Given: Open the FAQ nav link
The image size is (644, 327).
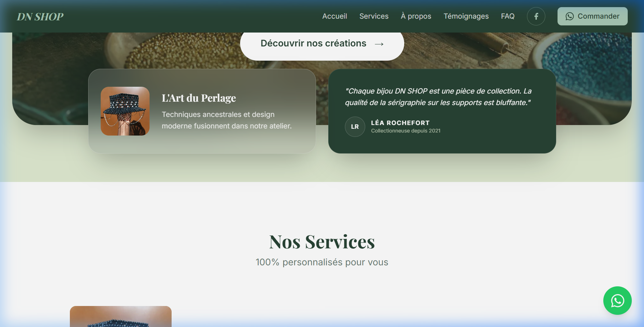Looking at the screenshot, I should [508, 16].
